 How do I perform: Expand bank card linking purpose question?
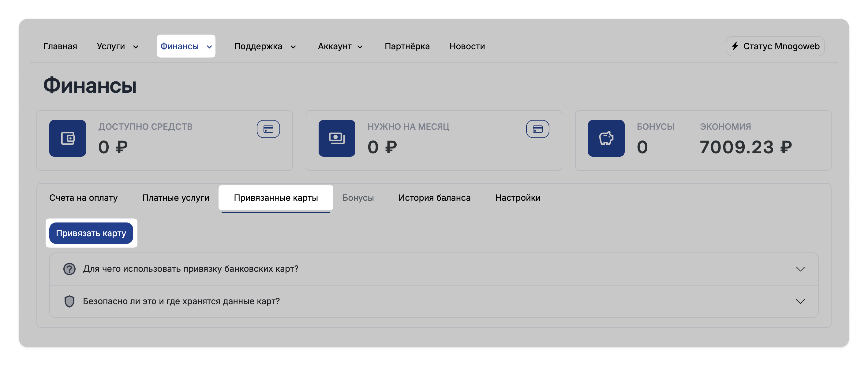tap(800, 269)
